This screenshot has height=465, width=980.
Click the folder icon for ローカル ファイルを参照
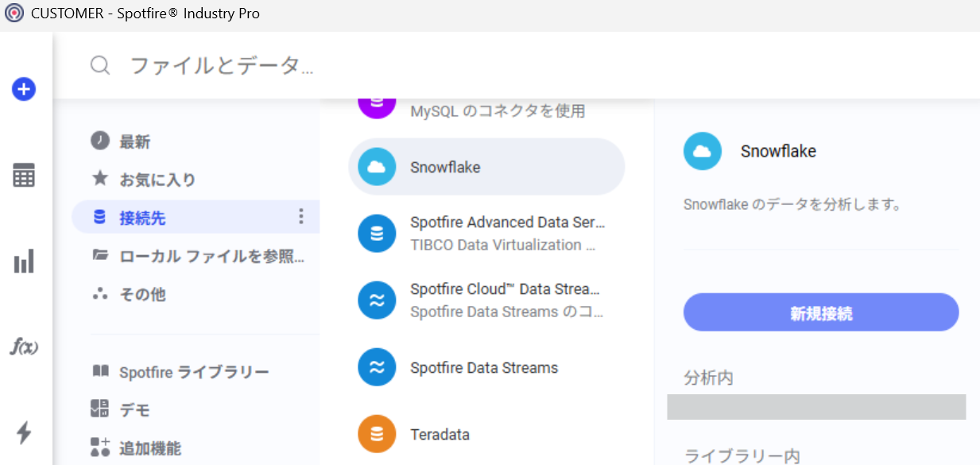(x=99, y=255)
